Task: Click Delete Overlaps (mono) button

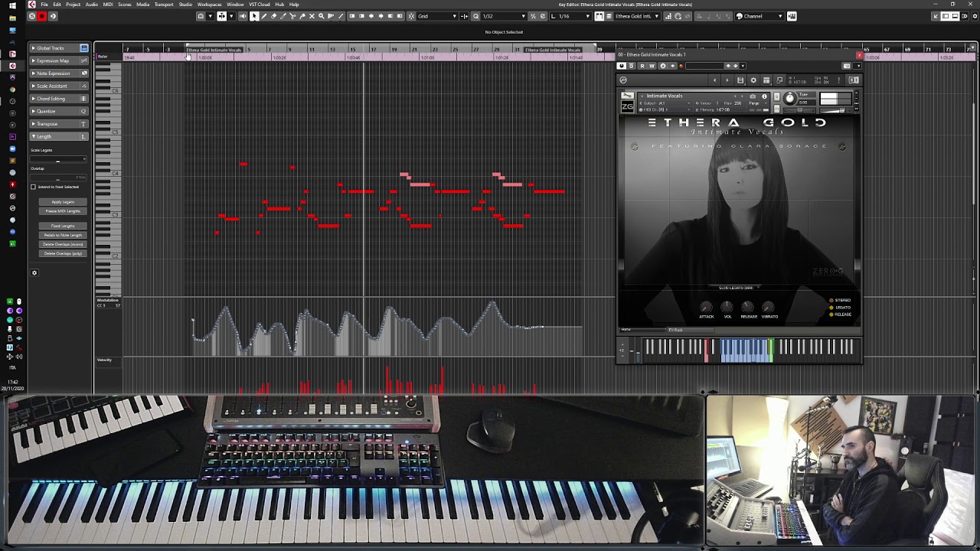Action: coord(63,244)
